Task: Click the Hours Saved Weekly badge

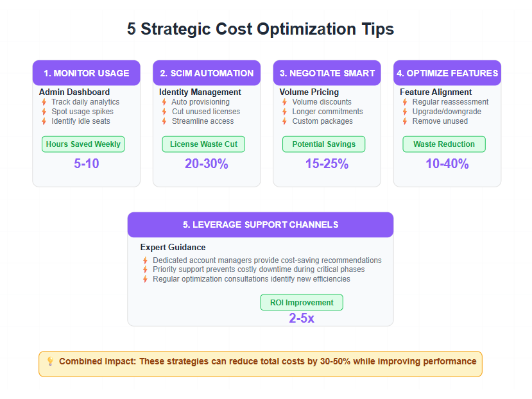Action: click(x=83, y=144)
